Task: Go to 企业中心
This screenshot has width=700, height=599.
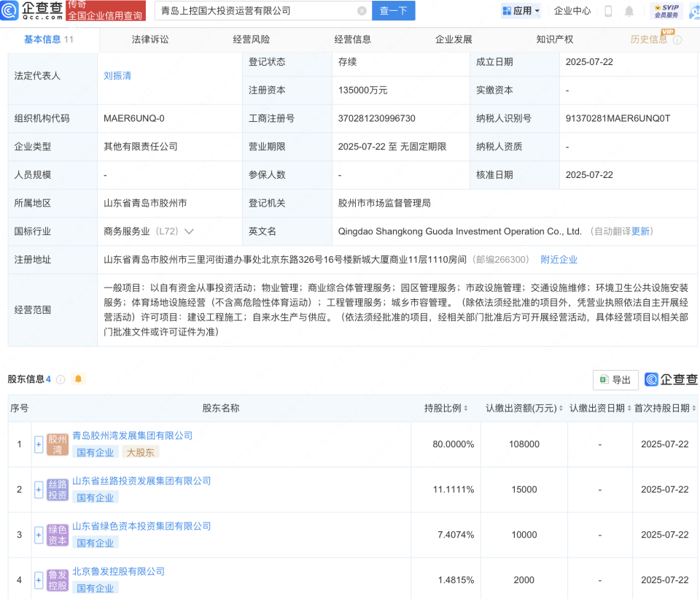Action: pos(572,11)
